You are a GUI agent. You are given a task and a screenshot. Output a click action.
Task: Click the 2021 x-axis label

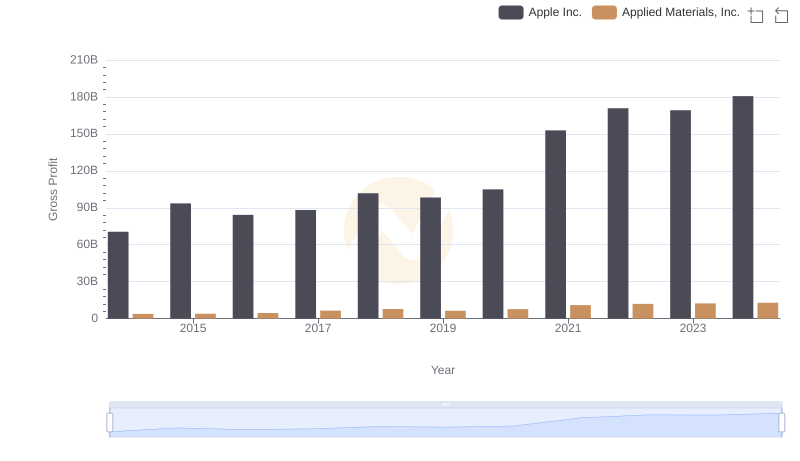tap(568, 328)
